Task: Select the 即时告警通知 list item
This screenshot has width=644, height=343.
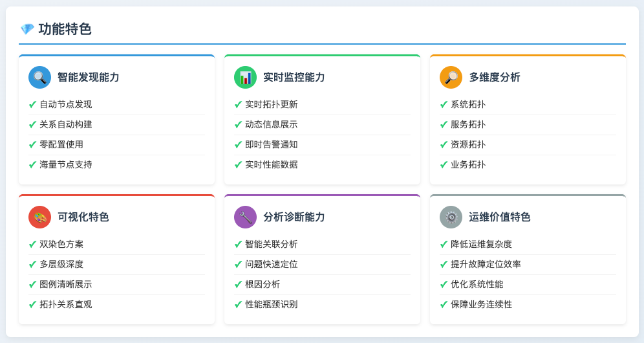Action: [271, 145]
